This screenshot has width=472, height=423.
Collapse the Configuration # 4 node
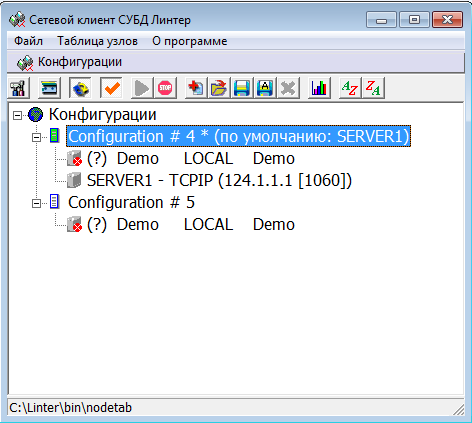pos(36,137)
